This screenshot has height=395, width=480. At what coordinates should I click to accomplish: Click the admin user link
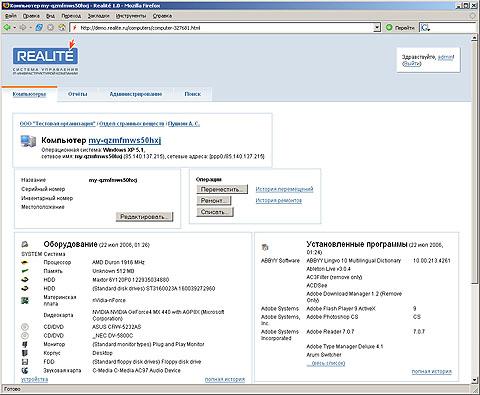pos(446,57)
